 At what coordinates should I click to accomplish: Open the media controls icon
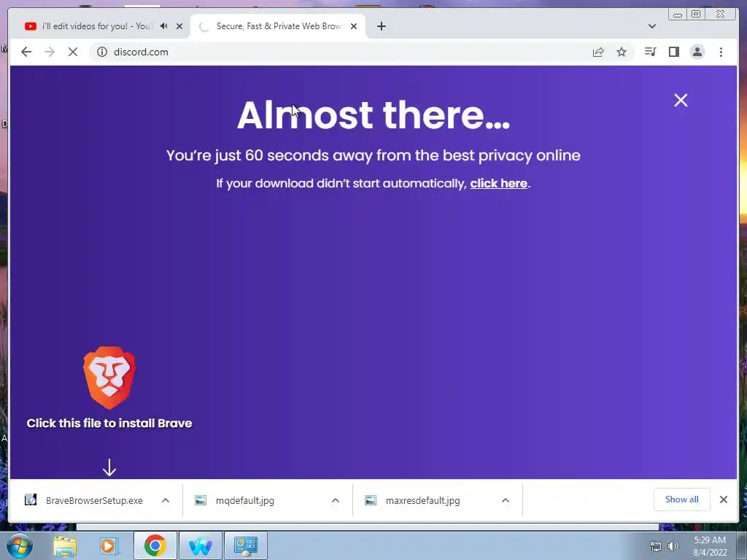tap(650, 52)
